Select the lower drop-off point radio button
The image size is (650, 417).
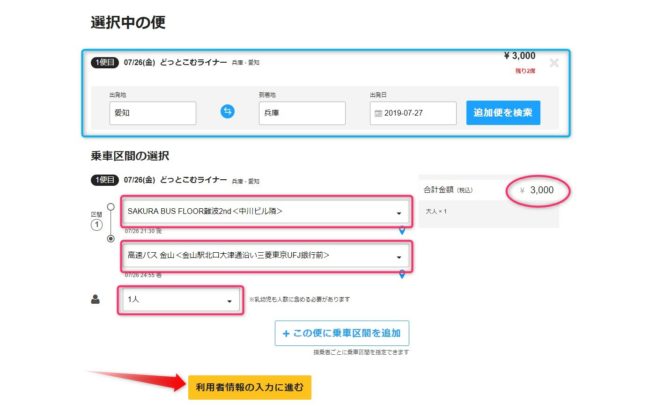(110, 240)
